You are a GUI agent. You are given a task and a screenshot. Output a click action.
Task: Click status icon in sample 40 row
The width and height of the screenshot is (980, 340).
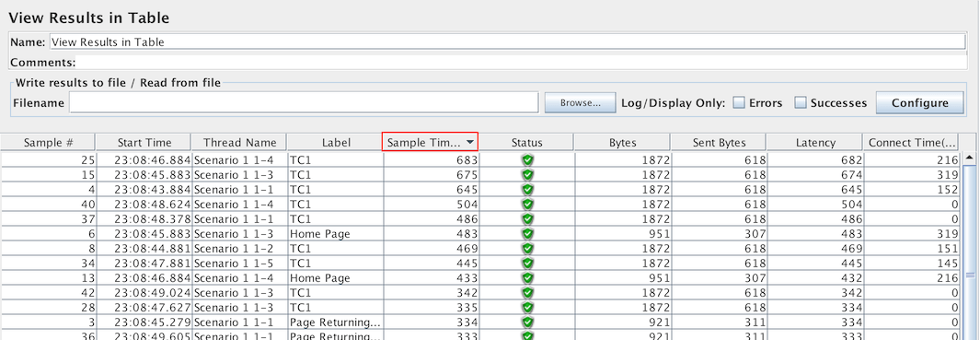[527, 205]
